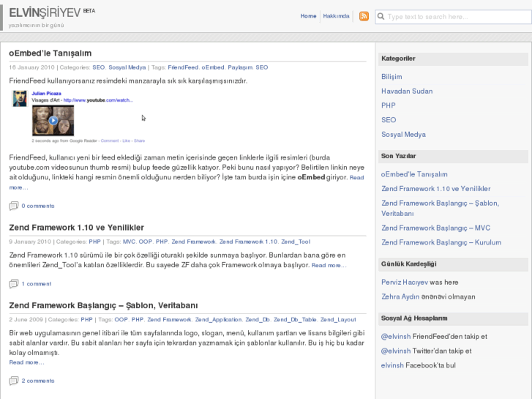Click Julian Picaza's avatar picture
This screenshot has height=399, width=532.
pyautogui.click(x=20, y=99)
